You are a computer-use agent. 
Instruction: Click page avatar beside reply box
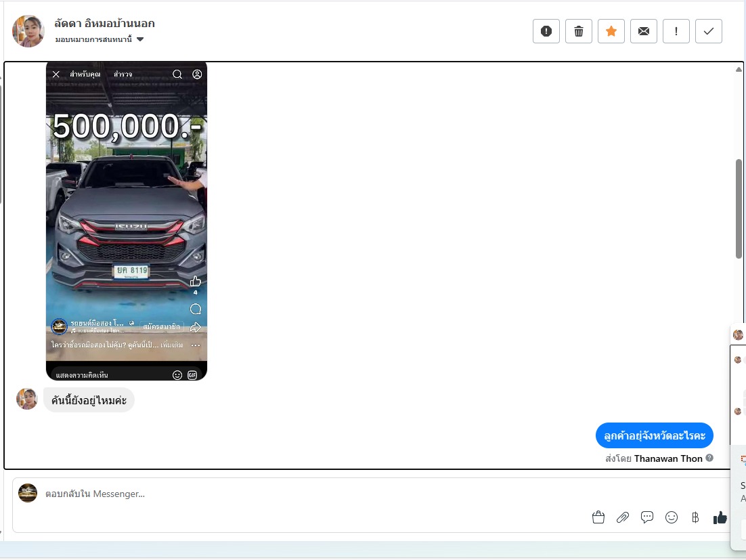28,493
